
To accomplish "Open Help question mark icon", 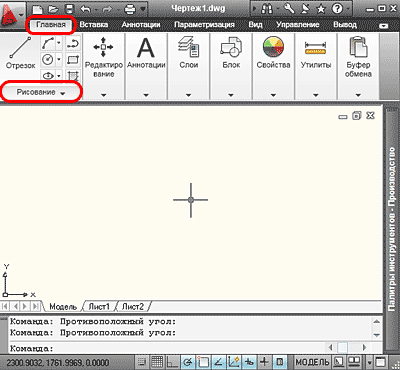I will coord(337,9).
